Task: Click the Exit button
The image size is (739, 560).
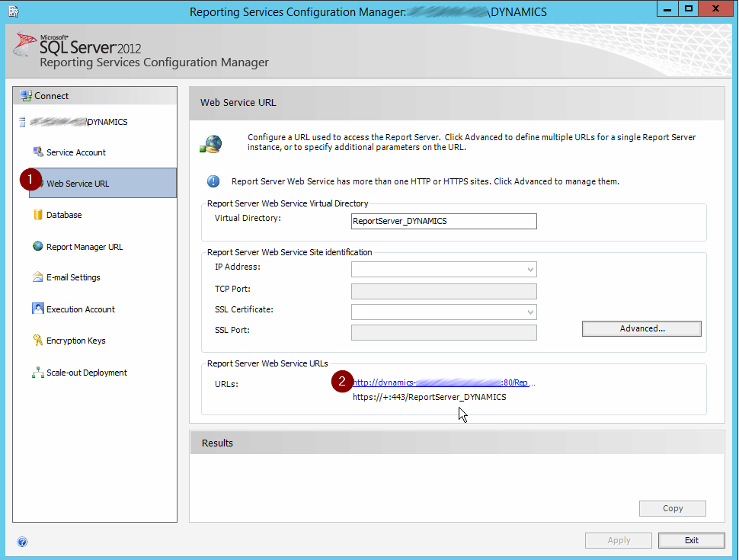Action: click(692, 541)
